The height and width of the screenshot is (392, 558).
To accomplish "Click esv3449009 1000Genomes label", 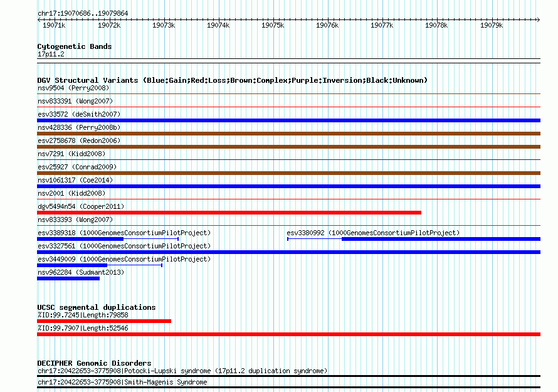I will click(x=124, y=259).
